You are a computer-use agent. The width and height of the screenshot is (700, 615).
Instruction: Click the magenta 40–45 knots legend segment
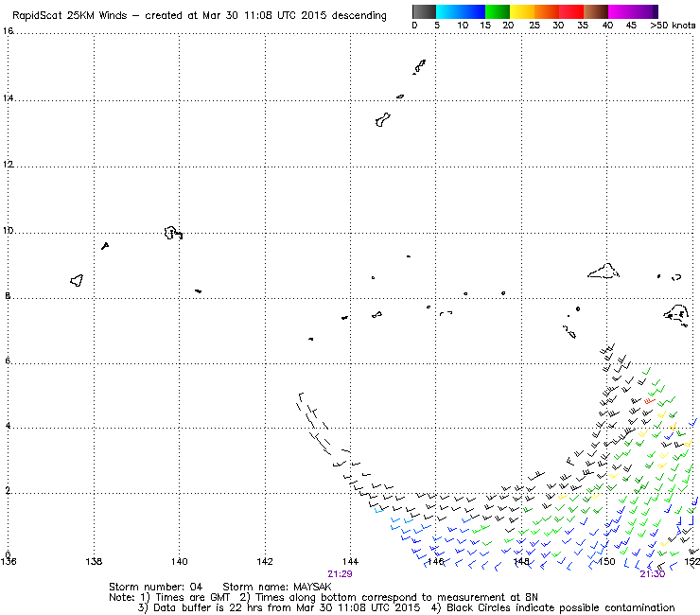[621, 11]
